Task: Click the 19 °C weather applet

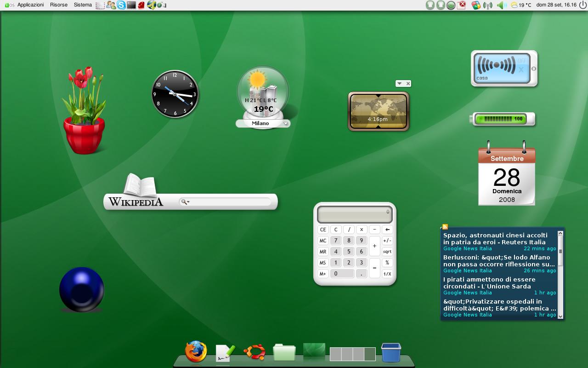Action: pos(521,5)
